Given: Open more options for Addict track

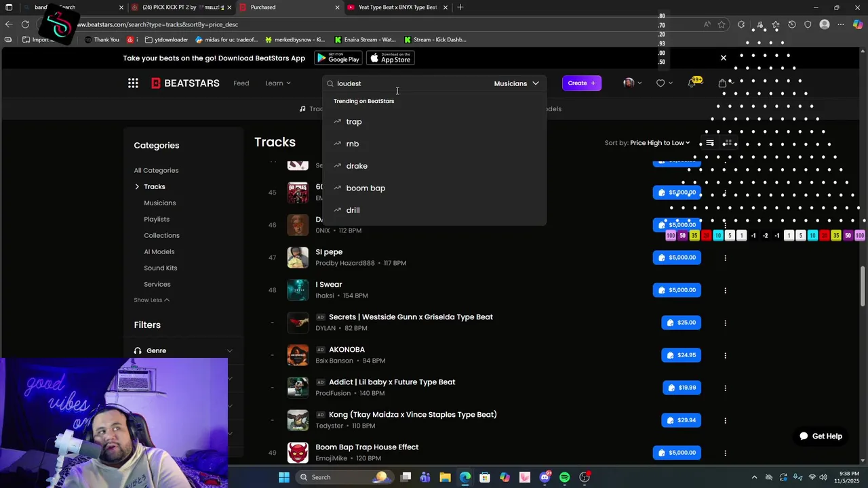Looking at the screenshot, I should (x=725, y=388).
